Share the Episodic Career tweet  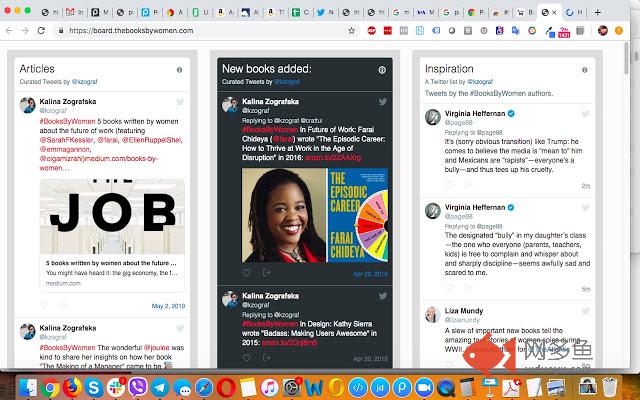pyautogui.click(x=266, y=273)
